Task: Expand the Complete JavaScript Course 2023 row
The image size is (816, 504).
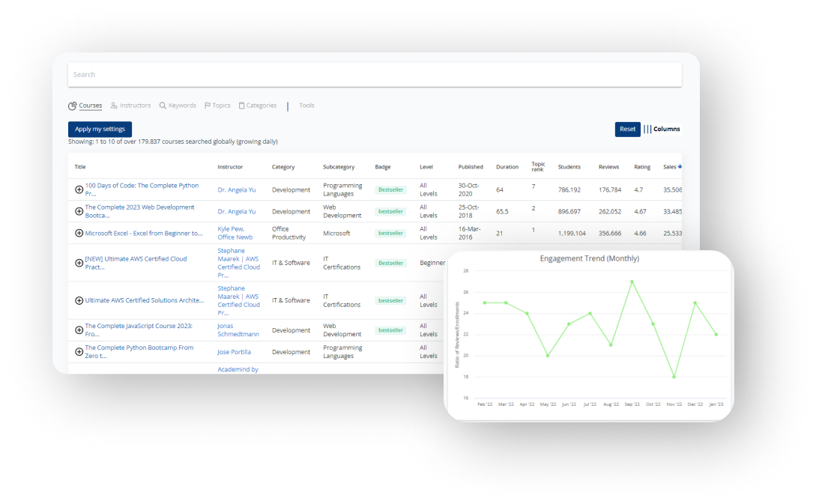Action: click(79, 330)
